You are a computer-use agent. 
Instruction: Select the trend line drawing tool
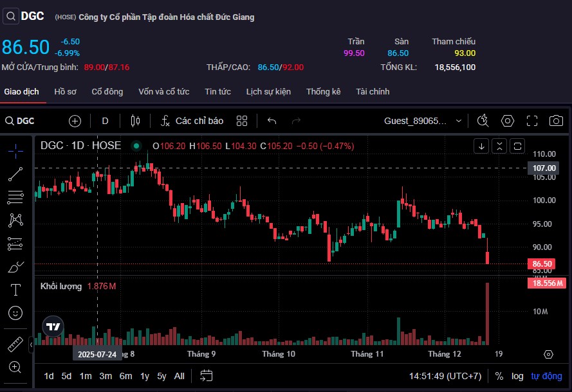[x=15, y=174]
